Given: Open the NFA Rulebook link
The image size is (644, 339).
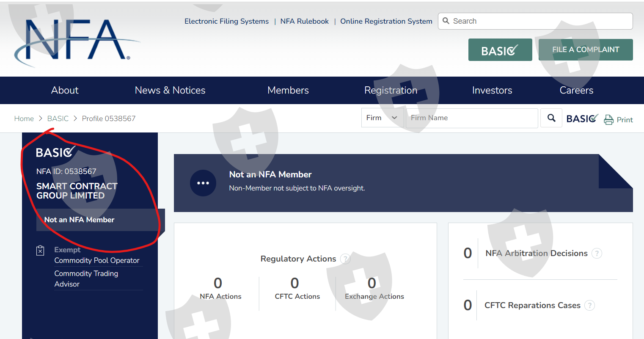Looking at the screenshot, I should coord(304,21).
